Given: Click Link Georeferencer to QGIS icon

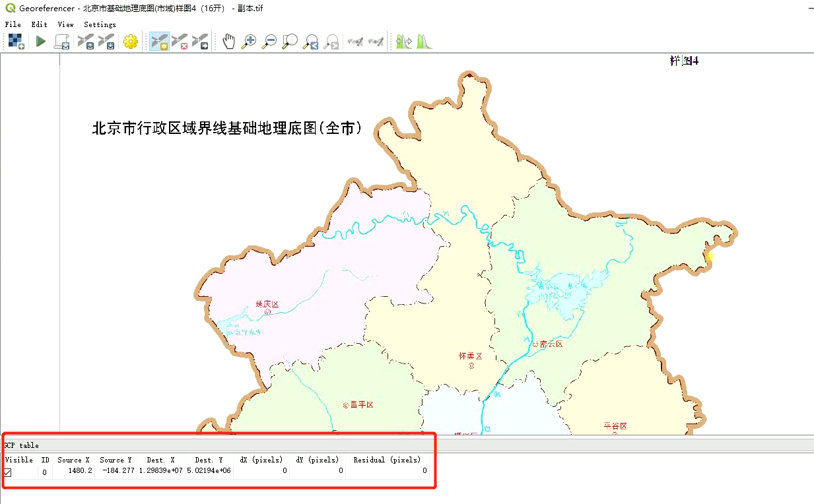Looking at the screenshot, I should coord(356,42).
